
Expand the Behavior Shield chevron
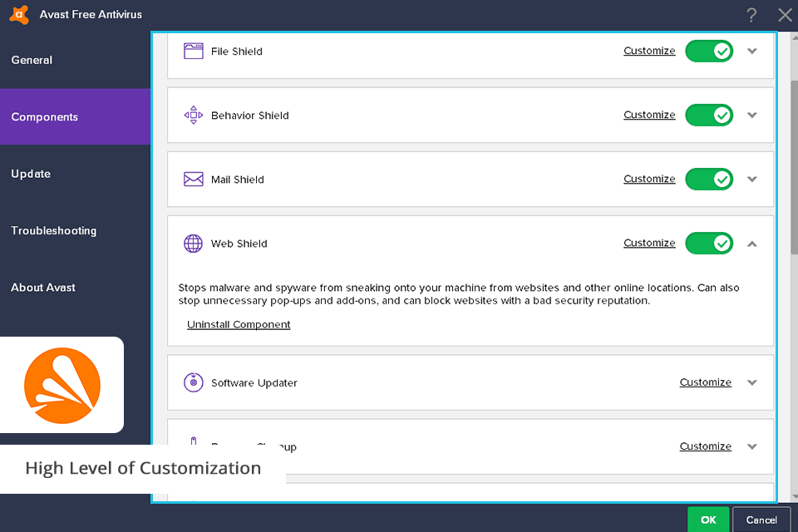752,115
